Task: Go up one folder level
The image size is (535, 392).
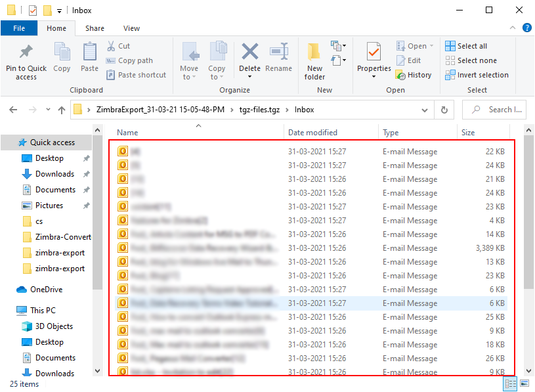Action: click(62, 110)
